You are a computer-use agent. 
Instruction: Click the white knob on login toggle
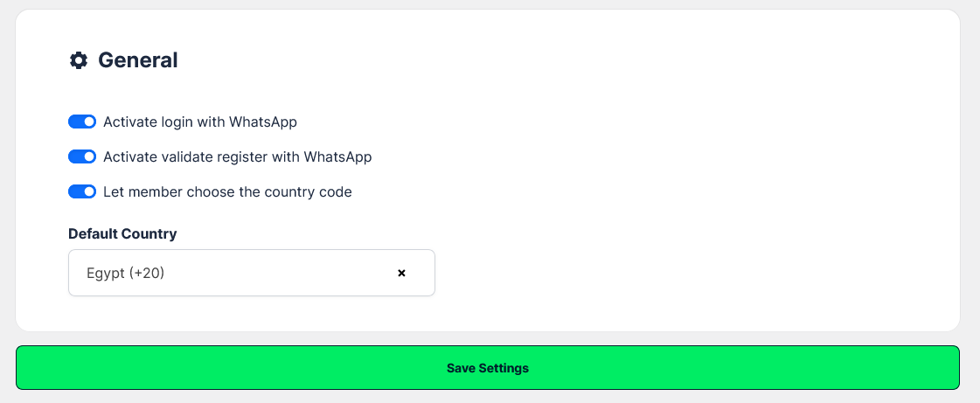[x=89, y=122]
